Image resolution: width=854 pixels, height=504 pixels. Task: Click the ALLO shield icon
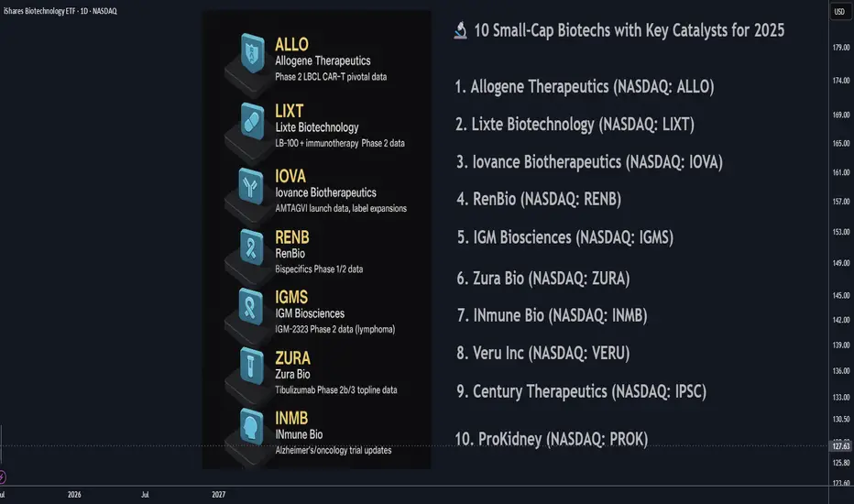(252, 53)
